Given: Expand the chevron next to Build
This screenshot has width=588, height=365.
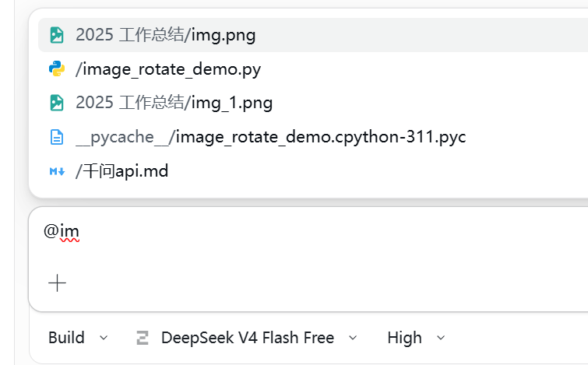Looking at the screenshot, I should tap(104, 338).
